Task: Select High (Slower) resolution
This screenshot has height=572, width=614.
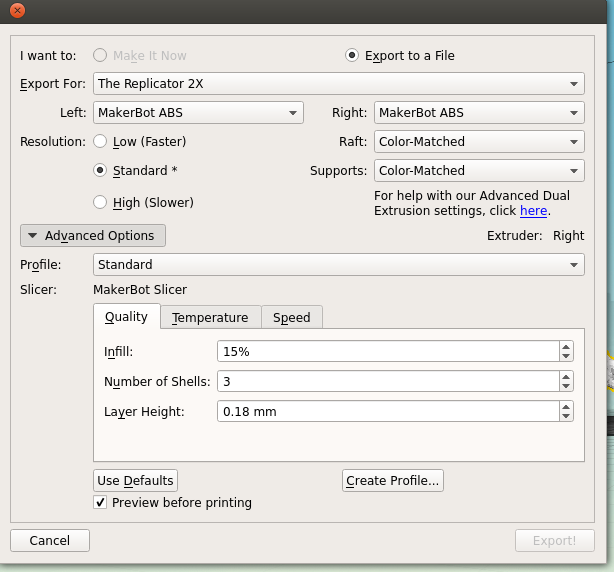Action: [100, 202]
